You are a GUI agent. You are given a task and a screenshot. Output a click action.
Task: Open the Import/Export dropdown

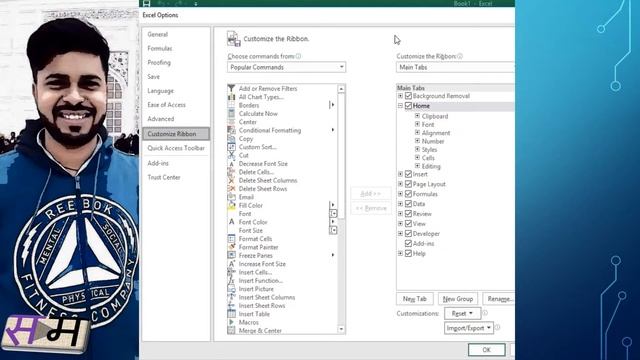[469, 328]
